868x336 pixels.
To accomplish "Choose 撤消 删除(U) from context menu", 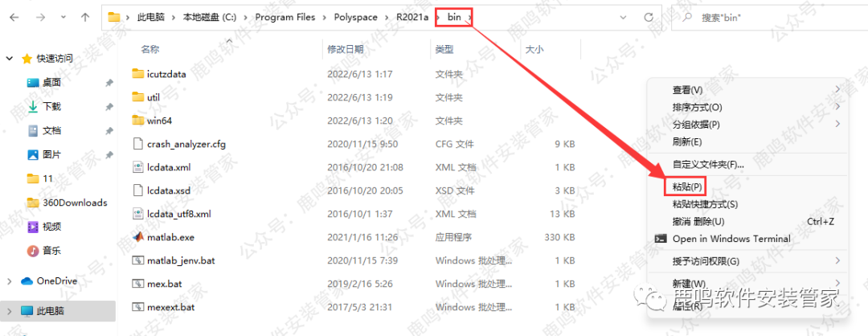I will 747,221.
